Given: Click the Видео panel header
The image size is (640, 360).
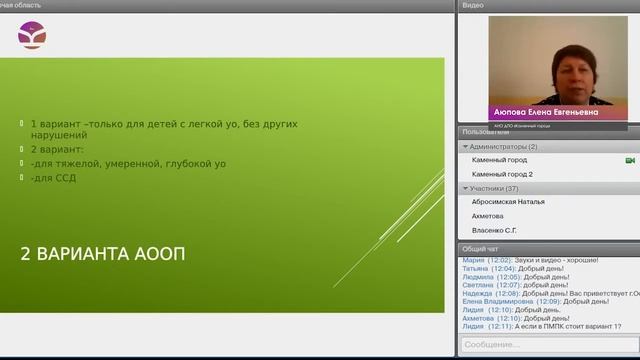Looking at the screenshot, I should point(549,5).
